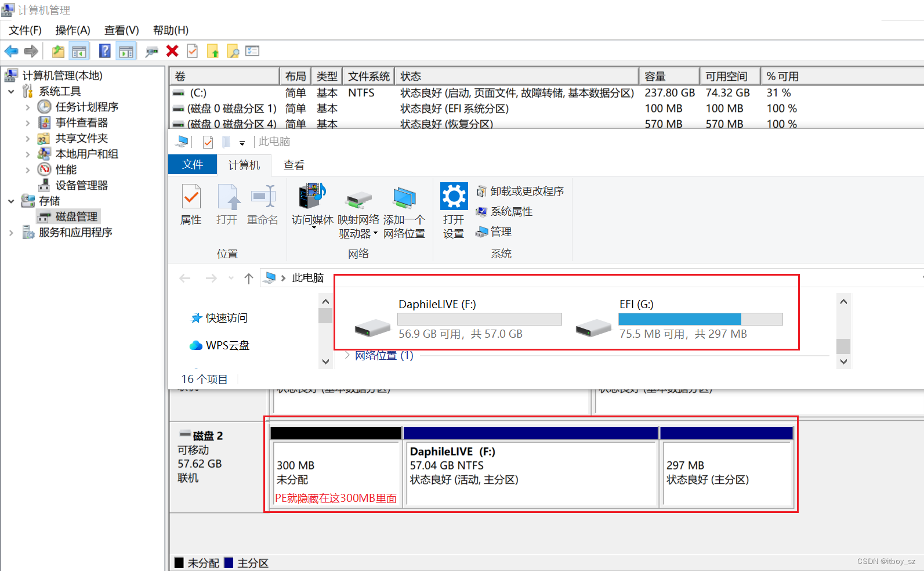This screenshot has height=571, width=924.
Task: Expand the 事件查看器 node
Action: pyautogui.click(x=27, y=123)
